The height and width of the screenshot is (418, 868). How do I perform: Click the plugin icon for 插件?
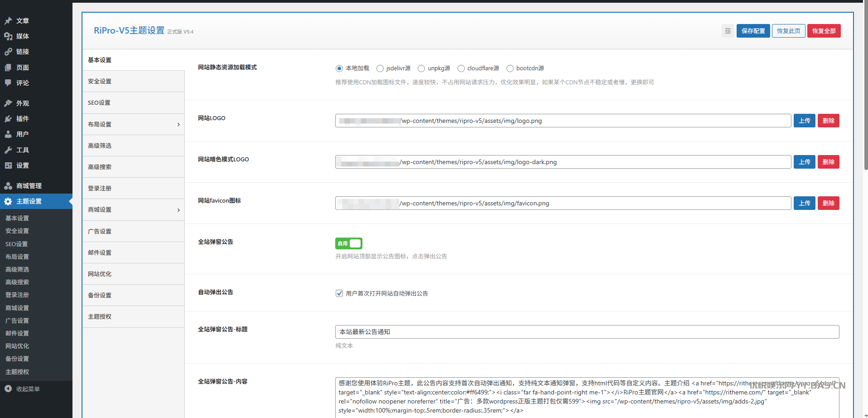pyautogui.click(x=8, y=119)
